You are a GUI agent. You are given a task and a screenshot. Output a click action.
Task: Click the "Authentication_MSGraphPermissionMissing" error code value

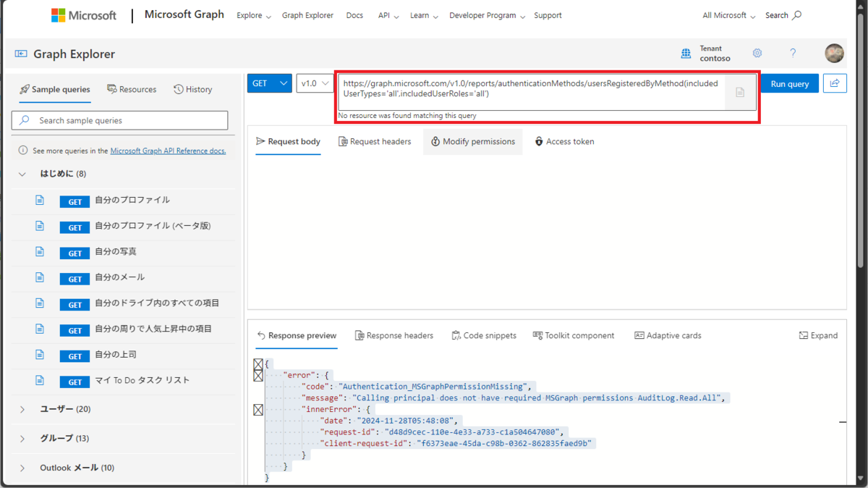[436, 387]
